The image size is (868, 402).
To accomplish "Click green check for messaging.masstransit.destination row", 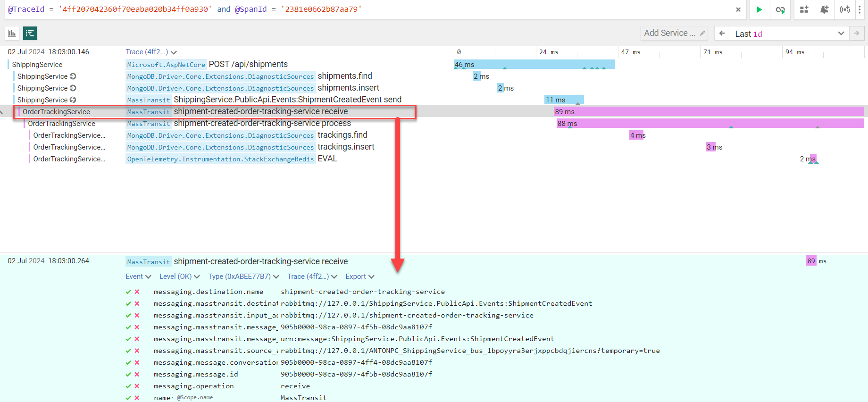I will tap(128, 303).
